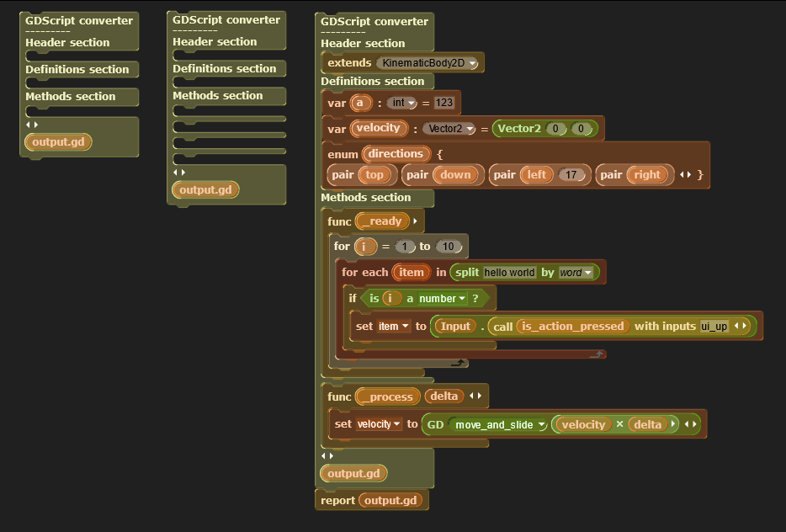Select the 'is_action_pressed' method pill
The width and height of the screenshot is (786, 532).
572,327
